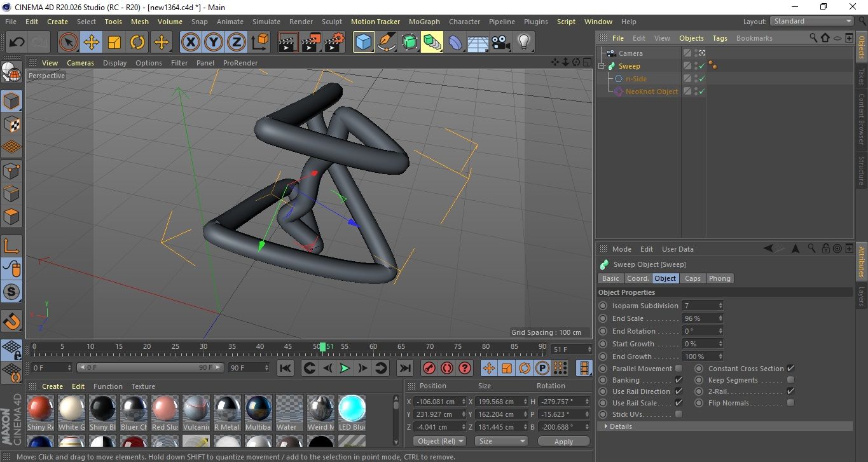Select the Live Selection tool
Image resolution: width=868 pixels, height=462 pixels.
click(69, 43)
